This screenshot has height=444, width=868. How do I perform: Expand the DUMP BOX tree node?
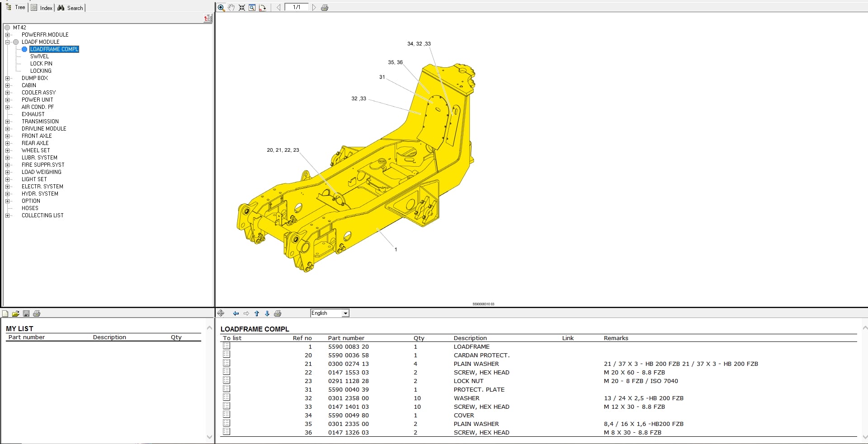click(x=7, y=78)
